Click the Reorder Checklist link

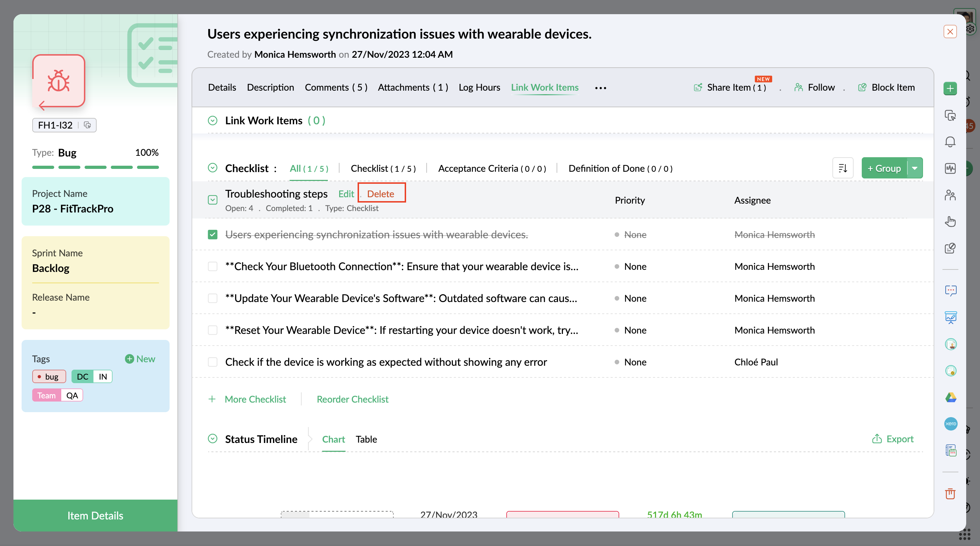(352, 399)
